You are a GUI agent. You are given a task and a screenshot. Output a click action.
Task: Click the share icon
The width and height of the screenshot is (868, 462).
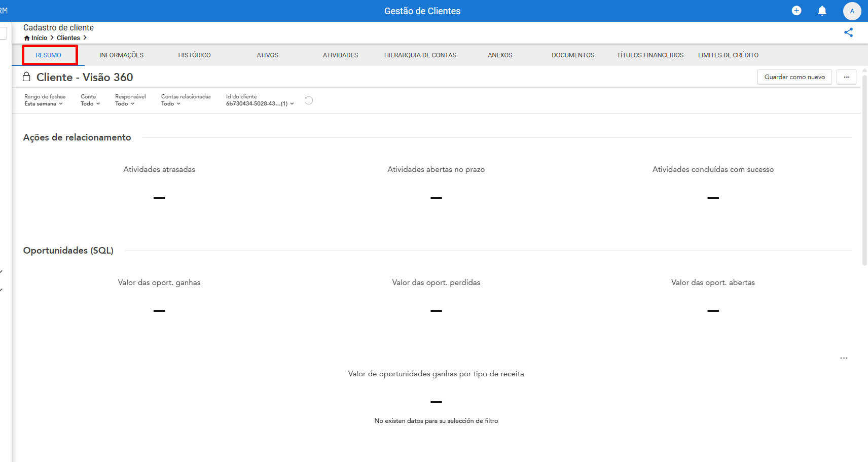[848, 32]
